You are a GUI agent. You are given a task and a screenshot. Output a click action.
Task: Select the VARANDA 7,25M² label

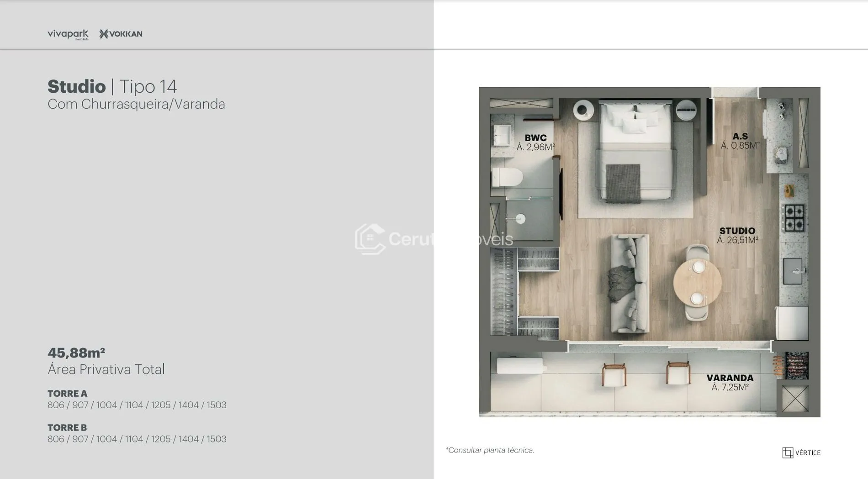click(730, 382)
